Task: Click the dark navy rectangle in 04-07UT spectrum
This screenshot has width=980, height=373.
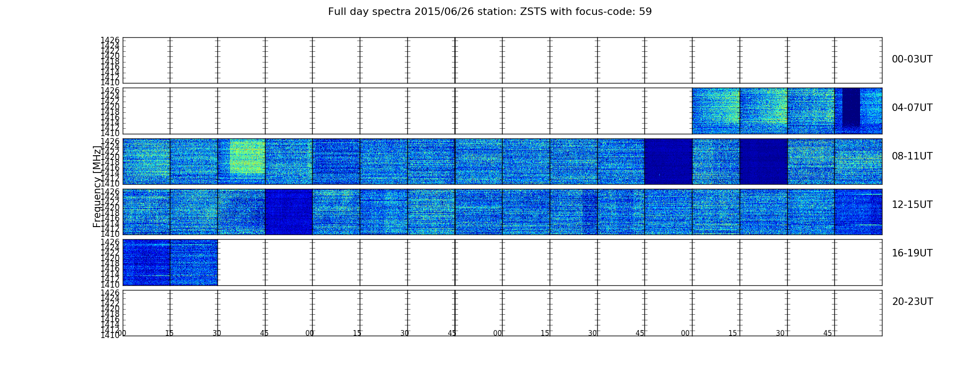Action: coord(851,107)
